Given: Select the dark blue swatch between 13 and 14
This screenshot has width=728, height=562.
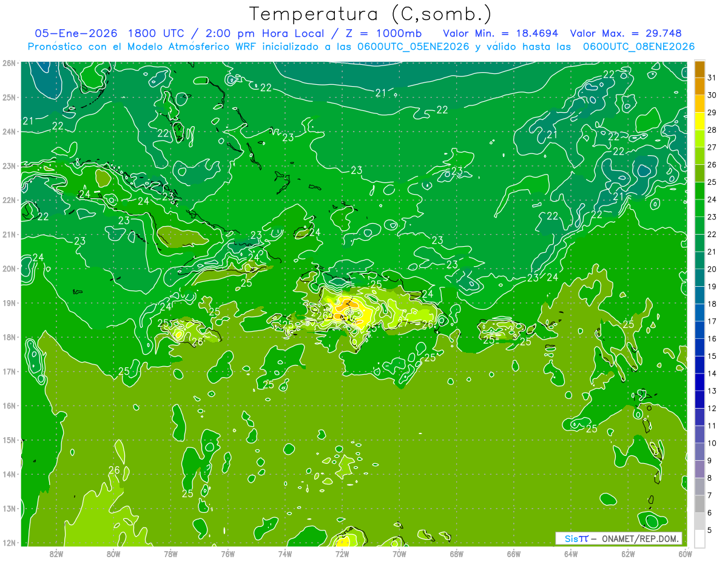Looking at the screenshot, I should pos(699,382).
